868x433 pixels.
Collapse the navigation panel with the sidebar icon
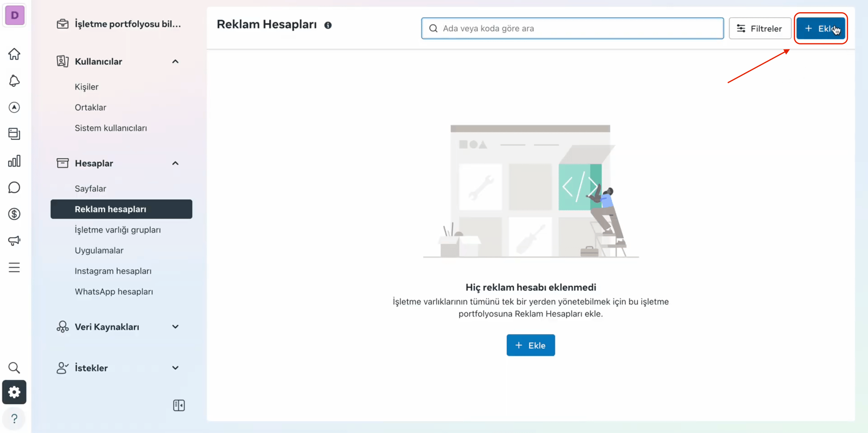179,405
